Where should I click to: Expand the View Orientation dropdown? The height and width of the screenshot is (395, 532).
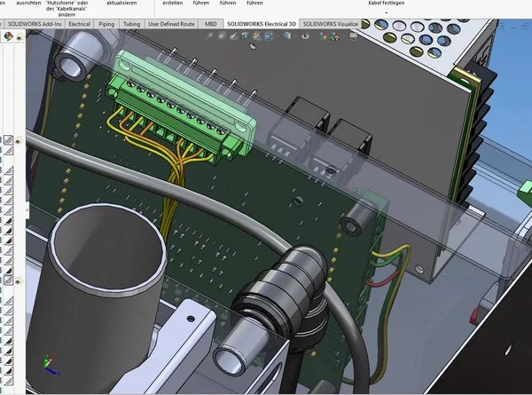click(x=276, y=37)
